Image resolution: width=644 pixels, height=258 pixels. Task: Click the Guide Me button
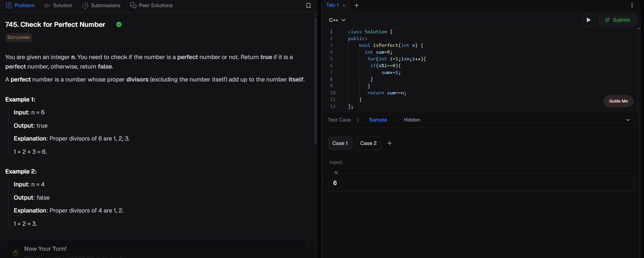(618, 101)
